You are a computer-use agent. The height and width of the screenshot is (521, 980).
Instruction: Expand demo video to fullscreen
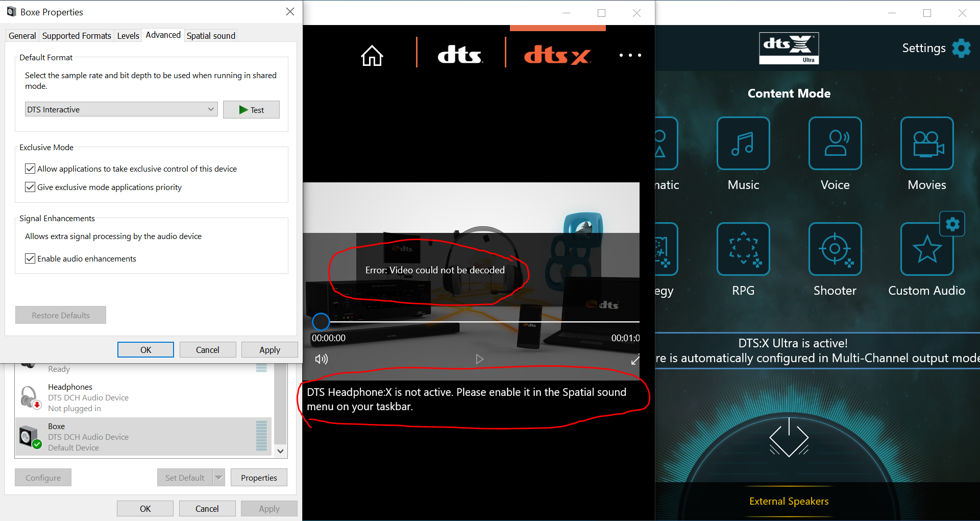pyautogui.click(x=635, y=360)
